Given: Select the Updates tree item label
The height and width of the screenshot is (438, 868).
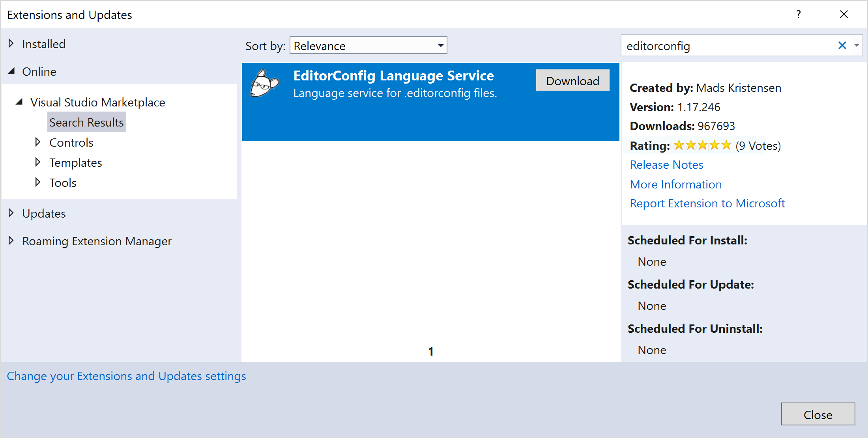Looking at the screenshot, I should 44,213.
